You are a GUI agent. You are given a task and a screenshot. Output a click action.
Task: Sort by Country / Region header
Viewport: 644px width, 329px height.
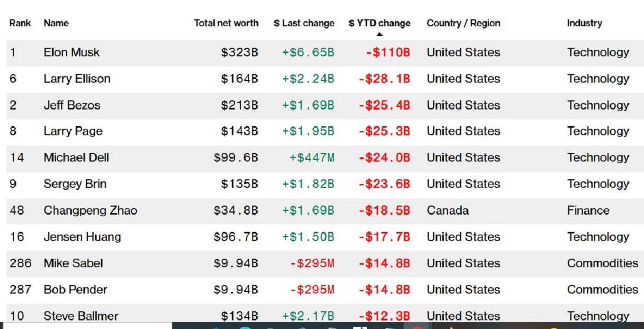pyautogui.click(x=463, y=23)
